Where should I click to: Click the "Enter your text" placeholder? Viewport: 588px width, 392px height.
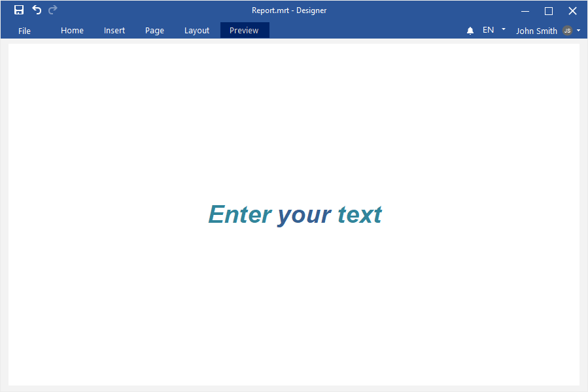point(295,214)
